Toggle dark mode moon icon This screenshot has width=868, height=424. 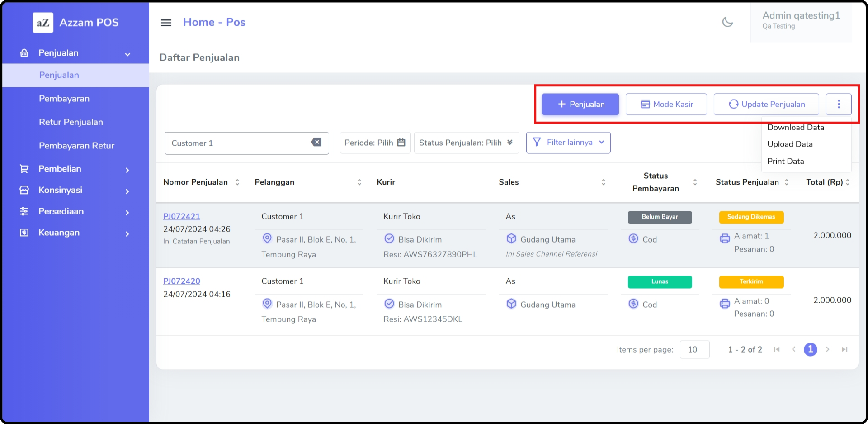point(727,22)
